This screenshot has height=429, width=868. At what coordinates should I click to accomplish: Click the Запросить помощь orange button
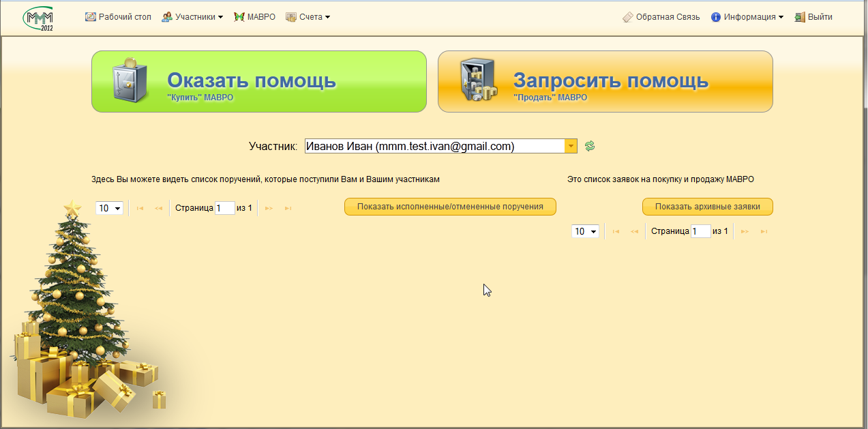click(x=605, y=81)
